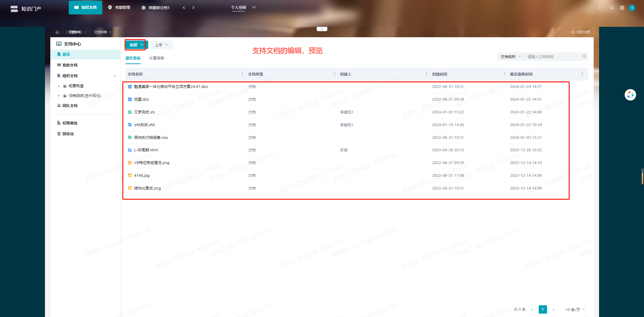Click the file icon of ofd测试.ofd
This screenshot has width=644, height=317.
130,125
